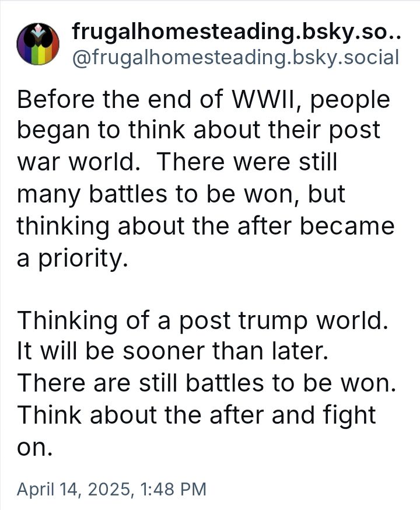
Task: Click the line 'Think about the after and fight'
Action: click(x=197, y=415)
